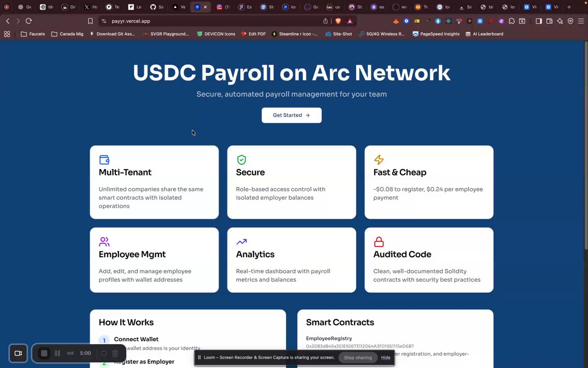This screenshot has width=588, height=368.
Task: Click the Secure shield check icon
Action: tap(242, 159)
